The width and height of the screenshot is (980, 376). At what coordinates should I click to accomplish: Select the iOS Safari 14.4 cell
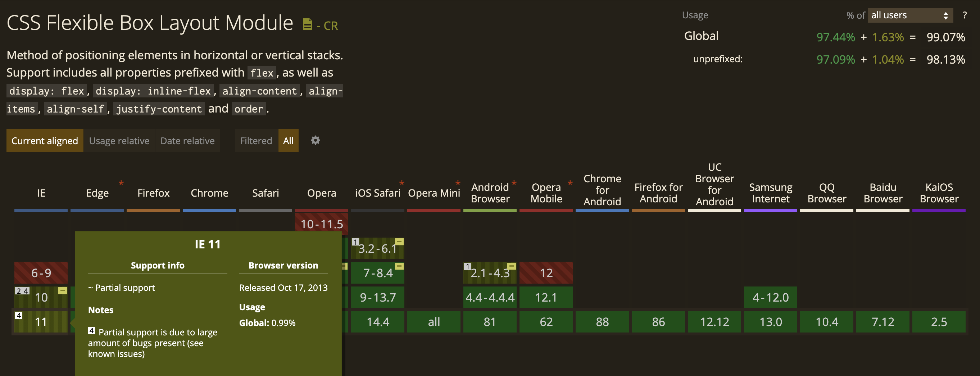tap(378, 322)
